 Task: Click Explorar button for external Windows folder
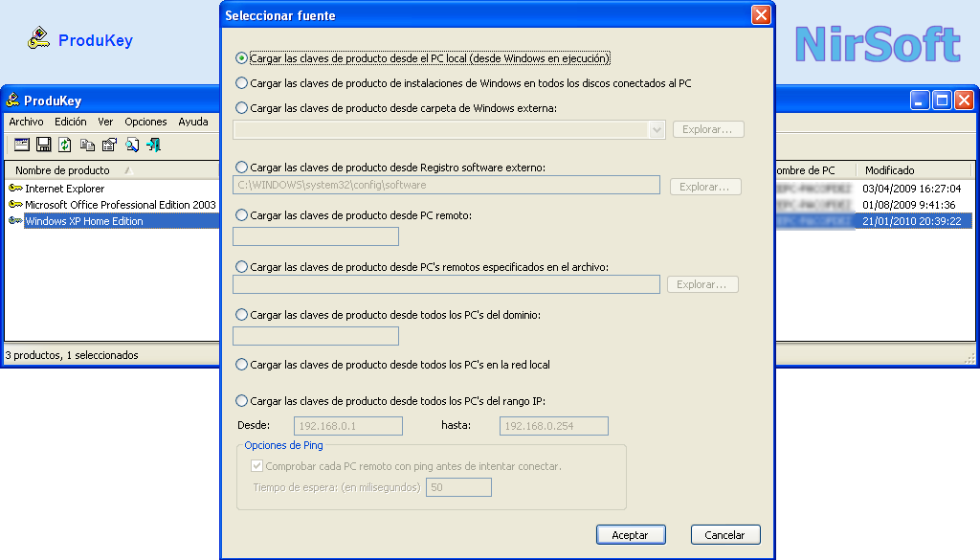click(x=708, y=129)
